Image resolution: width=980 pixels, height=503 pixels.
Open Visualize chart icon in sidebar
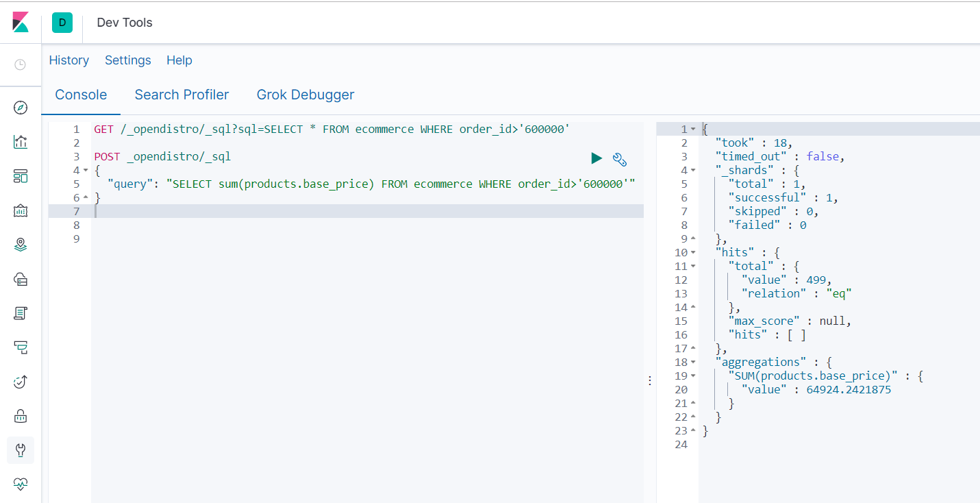tap(21, 142)
